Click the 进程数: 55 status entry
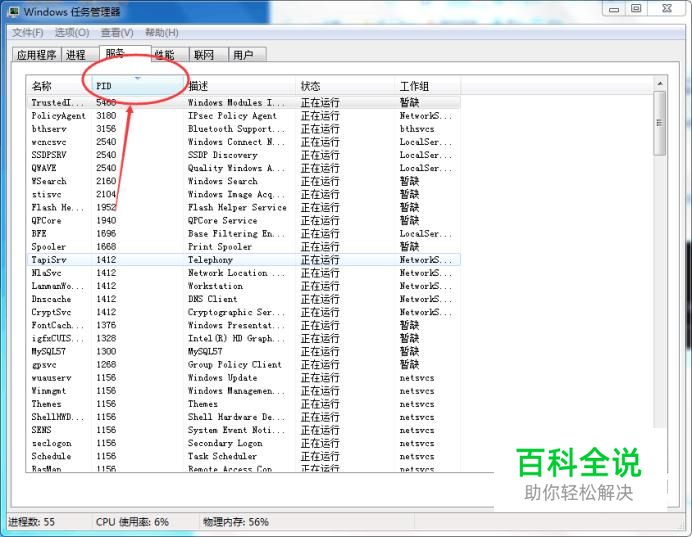 click(x=31, y=522)
